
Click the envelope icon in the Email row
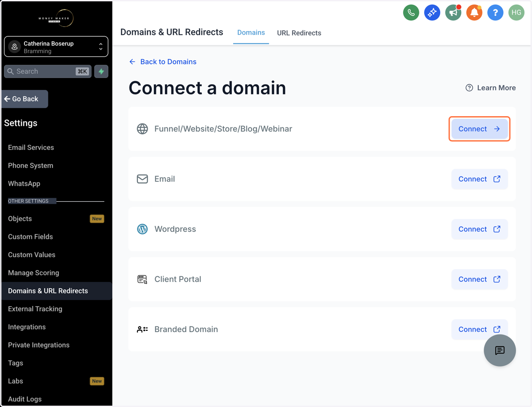[x=142, y=179]
